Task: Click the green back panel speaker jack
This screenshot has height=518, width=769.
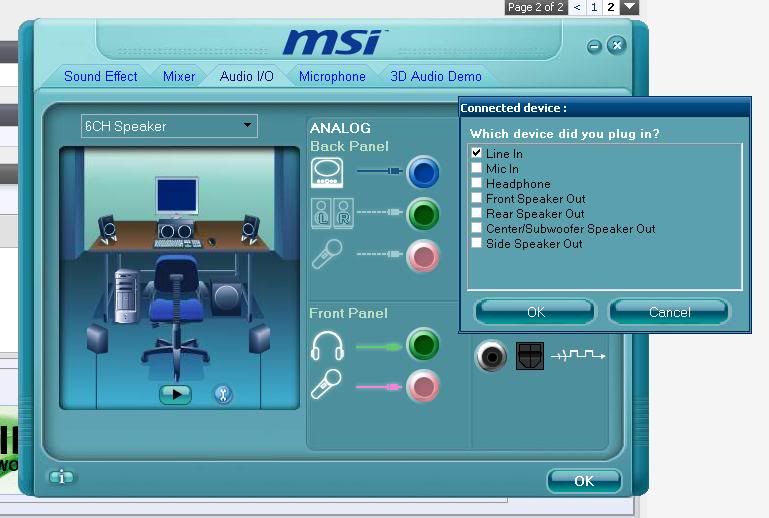Action: point(423,214)
